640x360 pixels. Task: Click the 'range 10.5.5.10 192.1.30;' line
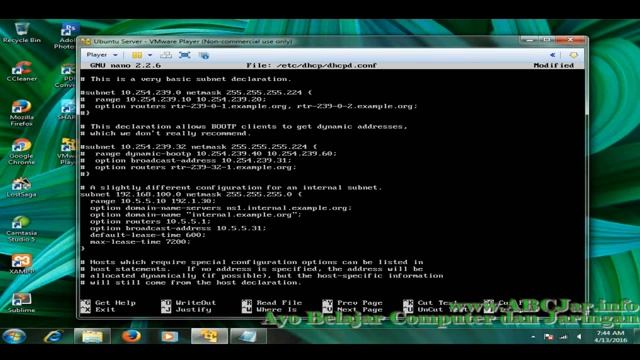tap(153, 201)
